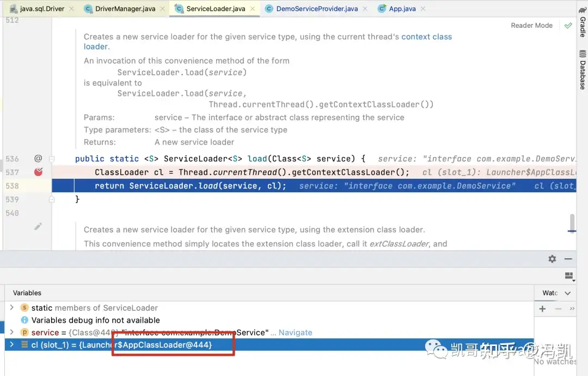
Task: Switch to the App.java tab
Action: click(x=402, y=9)
